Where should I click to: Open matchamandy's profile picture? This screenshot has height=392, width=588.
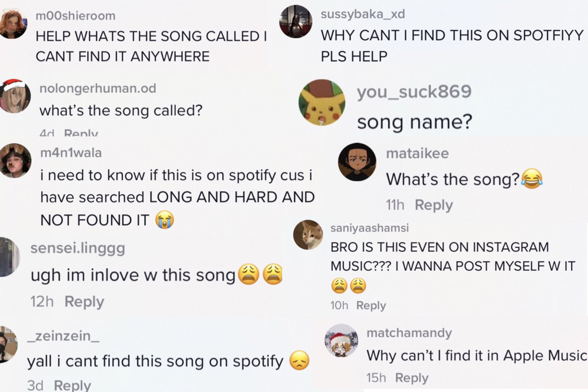point(341,341)
